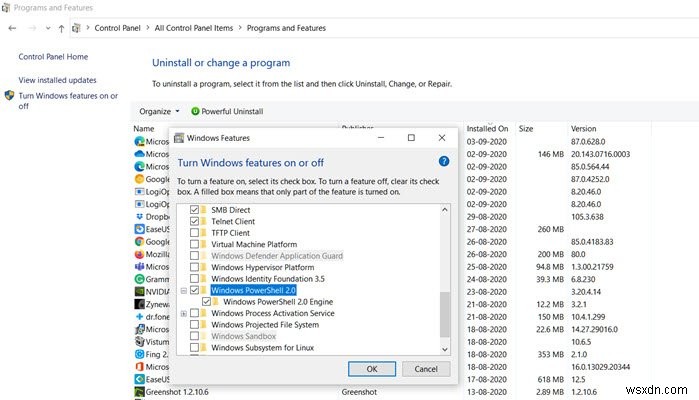Click the Powerful Uninstall toolbar button

point(227,111)
